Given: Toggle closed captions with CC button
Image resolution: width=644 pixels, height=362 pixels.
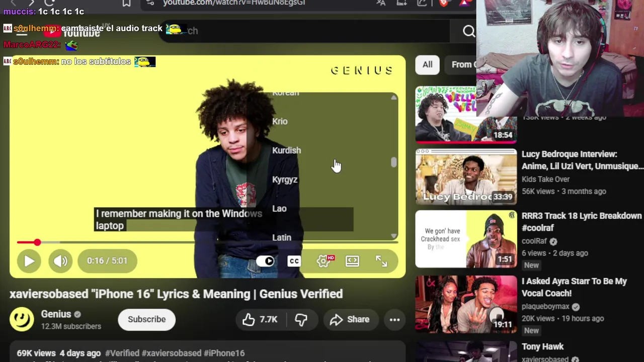Looking at the screenshot, I should tap(294, 261).
